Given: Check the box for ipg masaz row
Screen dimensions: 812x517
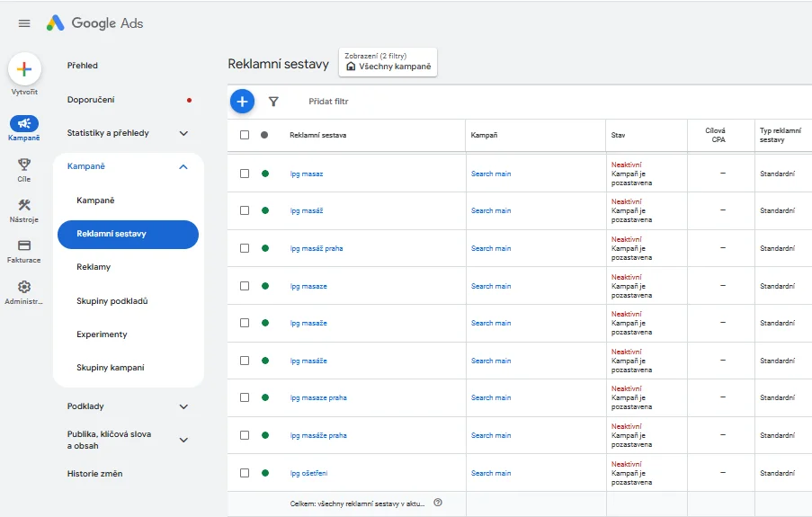Looking at the screenshot, I should point(245,174).
